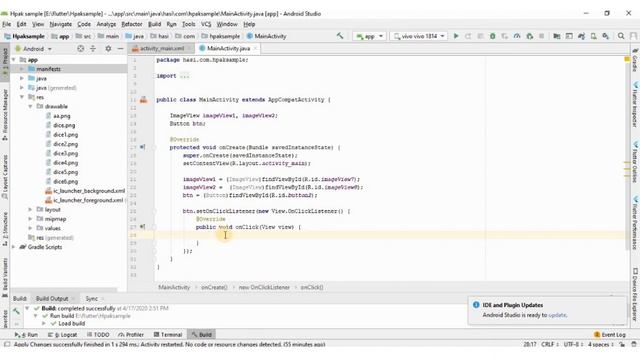Toggle the Flutter Performance side tab
Viewport: 640px width, 360px height.
coord(635,222)
